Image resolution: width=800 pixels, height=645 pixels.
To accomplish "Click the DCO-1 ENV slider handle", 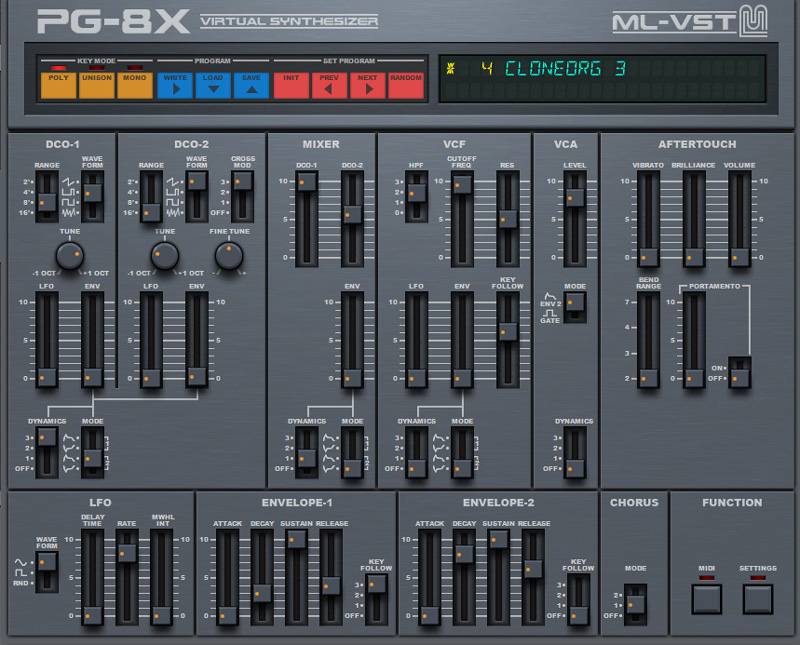I will 93,378.
